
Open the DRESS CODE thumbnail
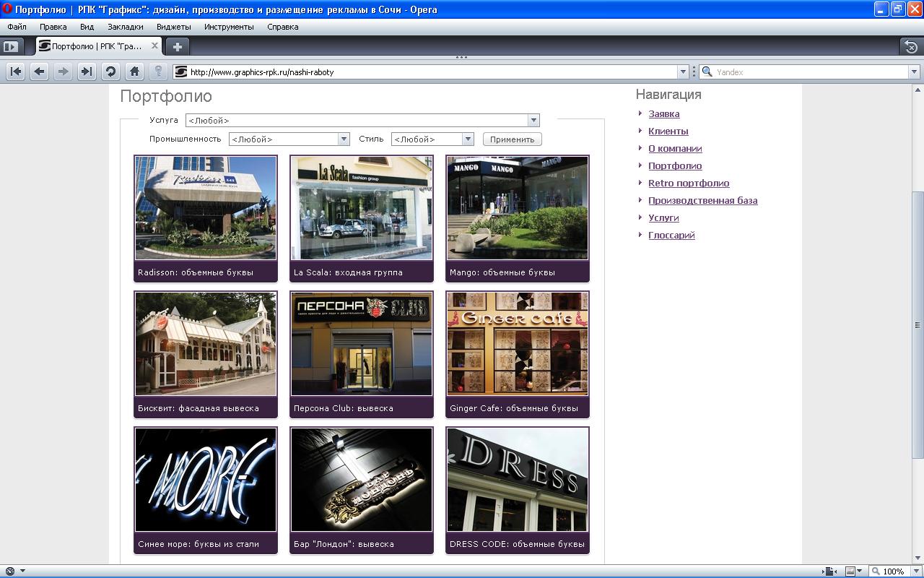pyautogui.click(x=518, y=480)
